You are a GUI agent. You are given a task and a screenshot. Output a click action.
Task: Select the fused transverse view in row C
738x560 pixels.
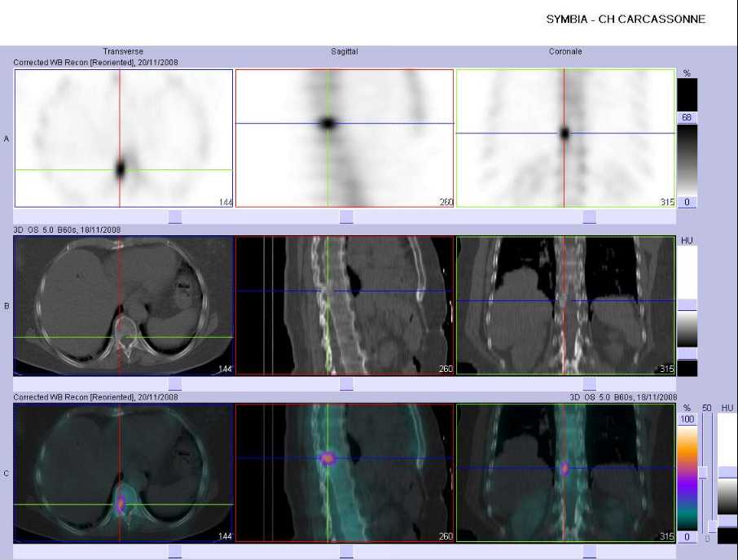(124, 473)
